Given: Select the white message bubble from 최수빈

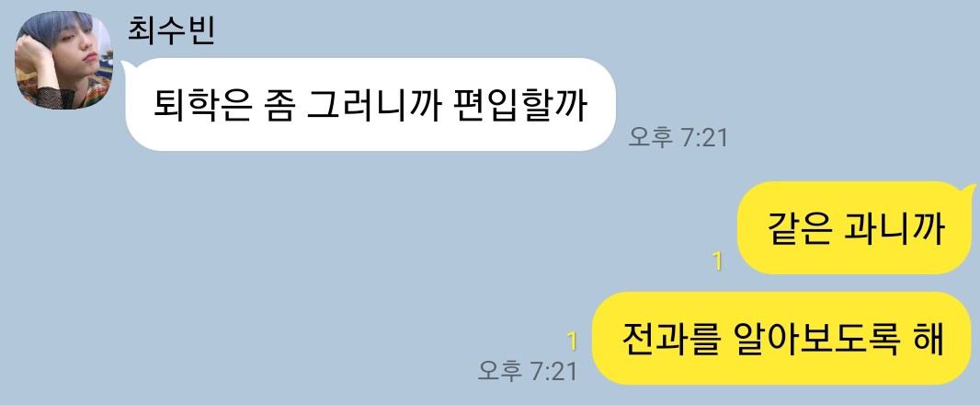Looking at the screenshot, I should (x=370, y=105).
